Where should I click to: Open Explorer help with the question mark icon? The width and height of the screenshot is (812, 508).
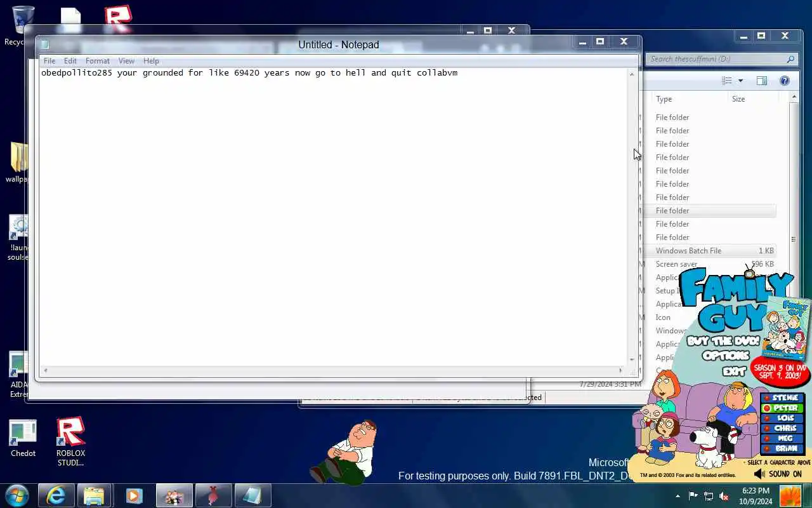[785, 81]
